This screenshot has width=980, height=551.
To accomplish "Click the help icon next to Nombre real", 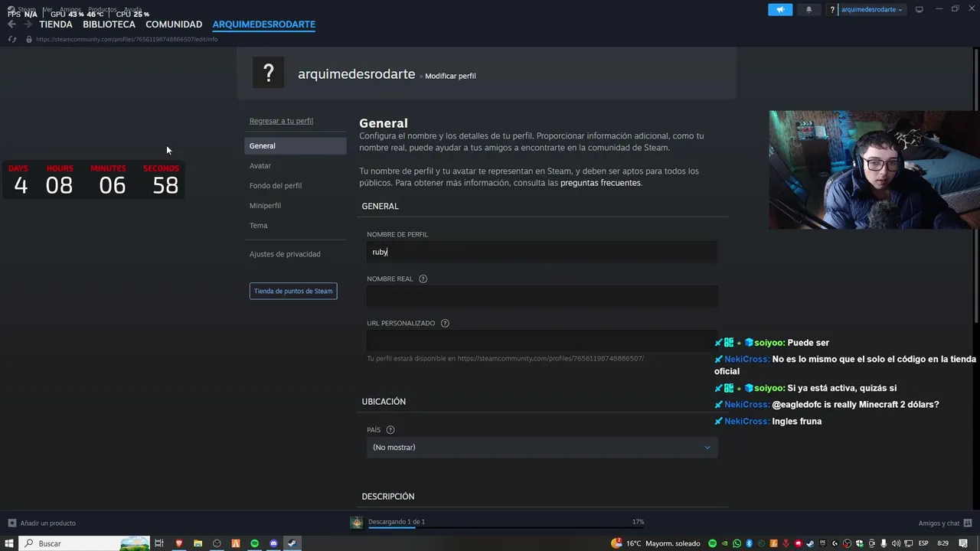I will (x=423, y=279).
